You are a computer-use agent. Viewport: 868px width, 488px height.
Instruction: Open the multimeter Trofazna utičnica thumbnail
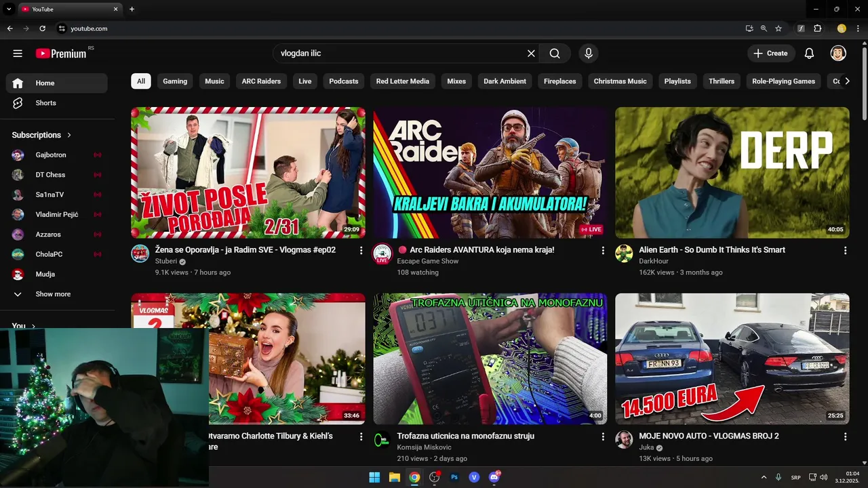[x=490, y=359]
